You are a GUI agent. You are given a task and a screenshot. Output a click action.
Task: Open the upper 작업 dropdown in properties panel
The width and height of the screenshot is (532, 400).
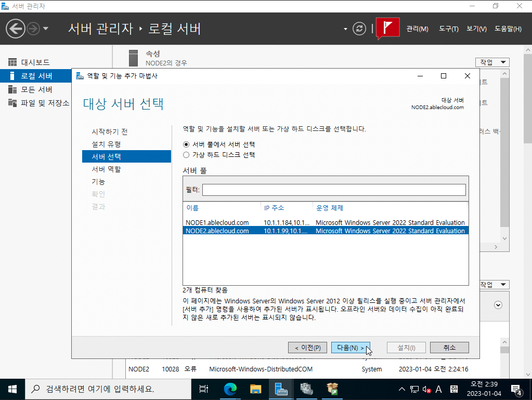[x=492, y=62]
